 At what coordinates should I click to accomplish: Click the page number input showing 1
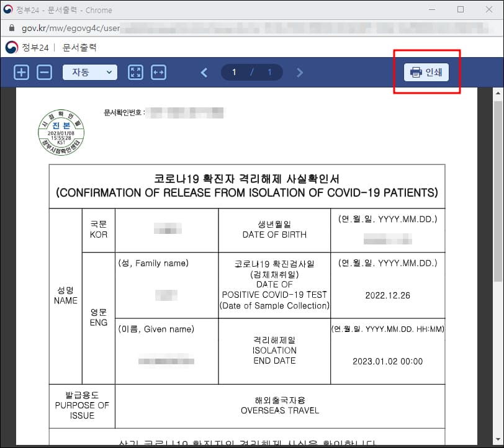(x=233, y=72)
